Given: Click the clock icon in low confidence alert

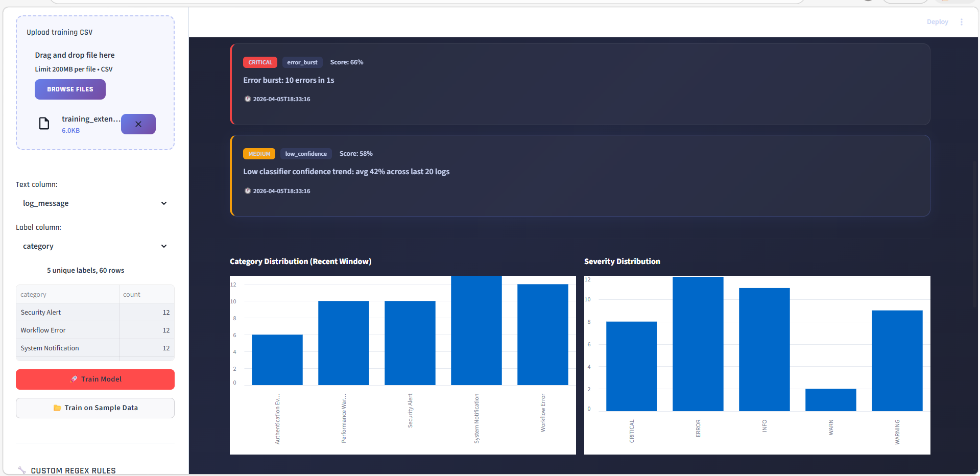Looking at the screenshot, I should [x=248, y=191].
